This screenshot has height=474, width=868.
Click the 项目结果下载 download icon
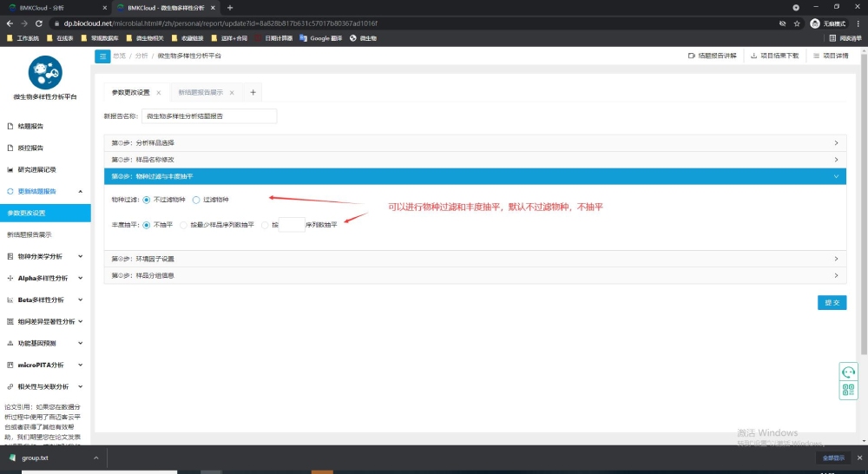(753, 56)
